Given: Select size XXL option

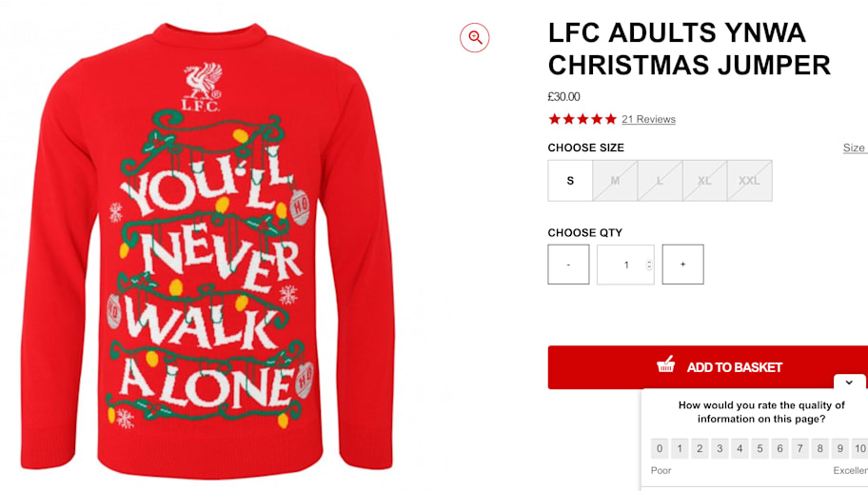Looking at the screenshot, I should [x=750, y=181].
